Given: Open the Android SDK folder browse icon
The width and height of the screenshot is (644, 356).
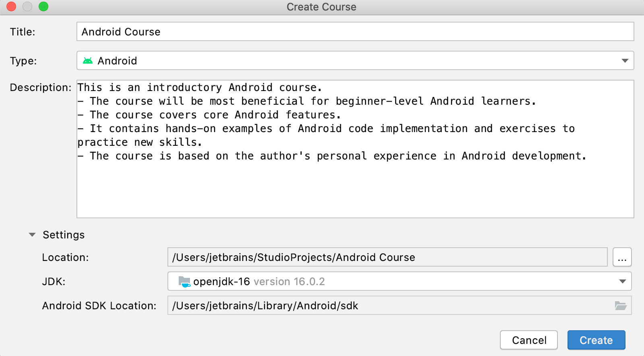Looking at the screenshot, I should (x=621, y=306).
